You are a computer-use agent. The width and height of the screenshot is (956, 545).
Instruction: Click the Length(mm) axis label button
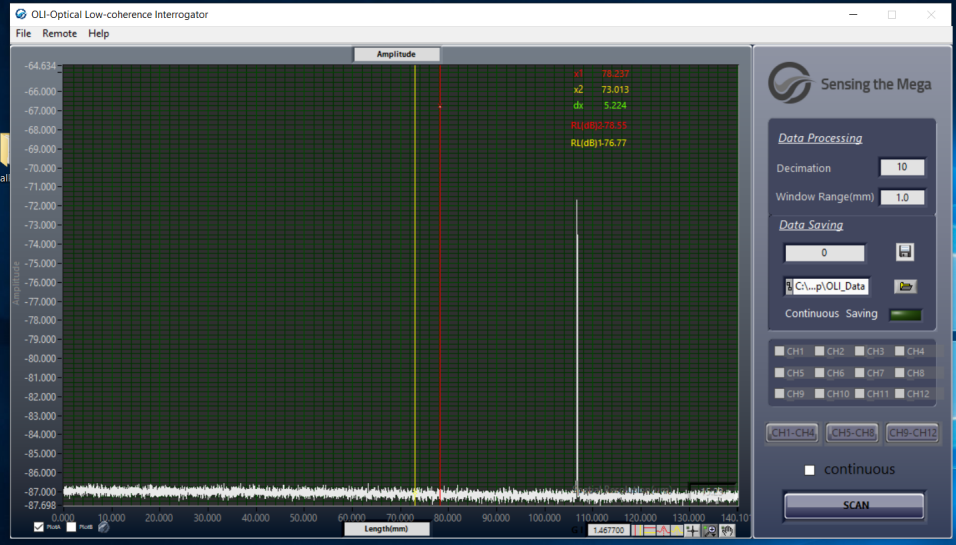click(387, 529)
